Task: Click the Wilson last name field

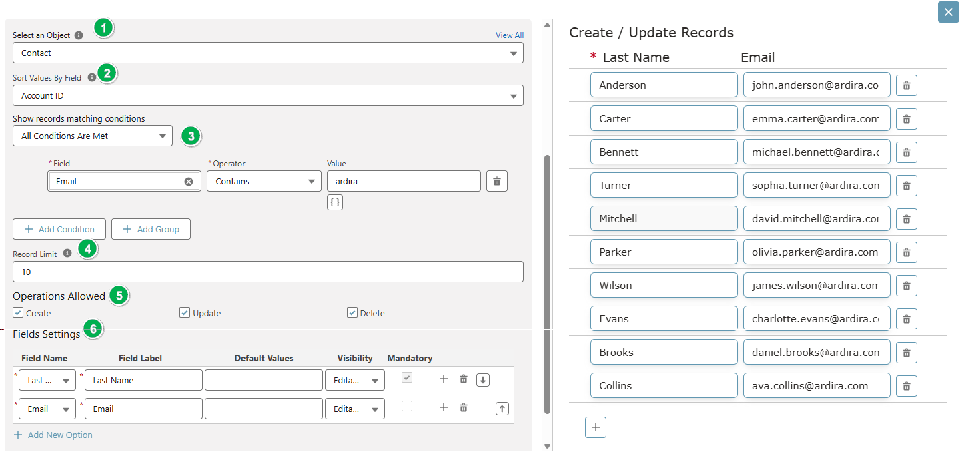Action: (x=664, y=285)
